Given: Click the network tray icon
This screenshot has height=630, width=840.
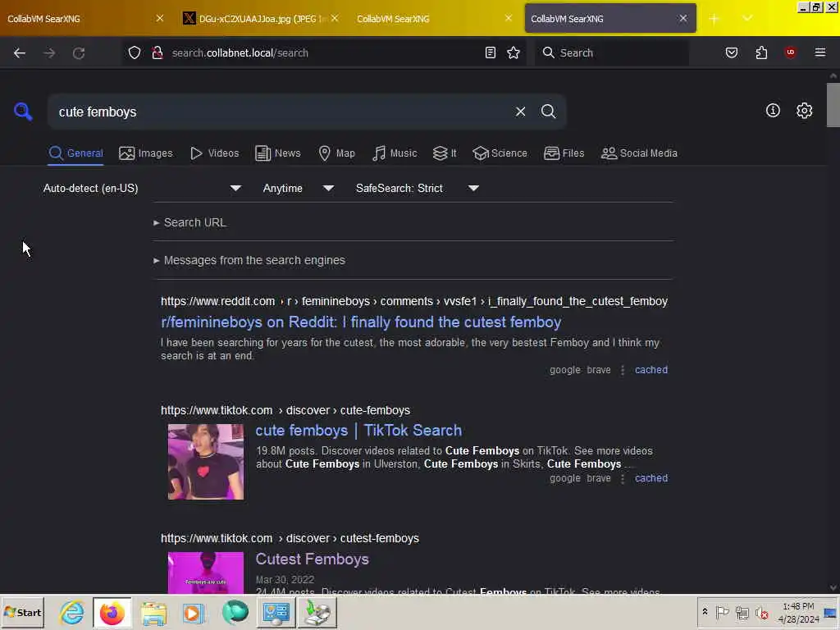Looking at the screenshot, I should pos(742,612).
